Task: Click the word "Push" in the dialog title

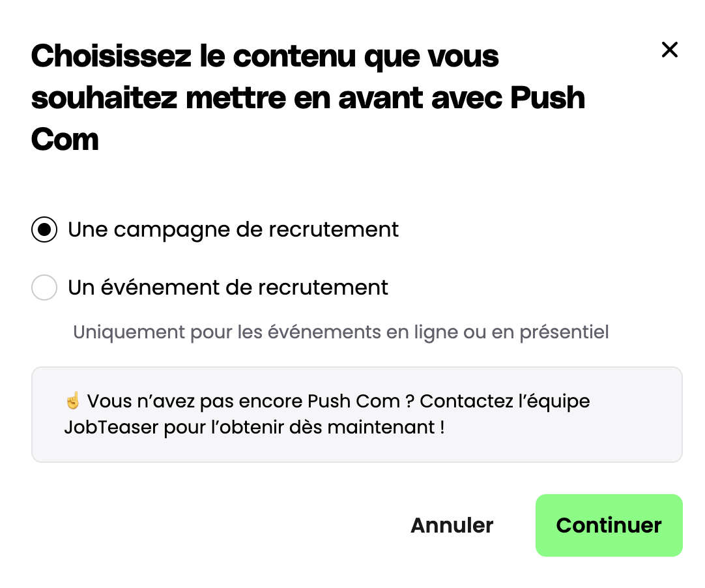Action: point(547,98)
